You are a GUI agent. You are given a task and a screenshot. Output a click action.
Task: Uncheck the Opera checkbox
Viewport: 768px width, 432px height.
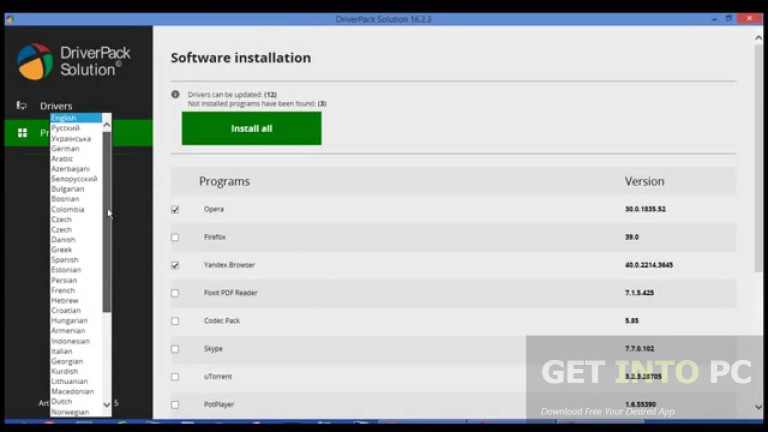pos(175,210)
